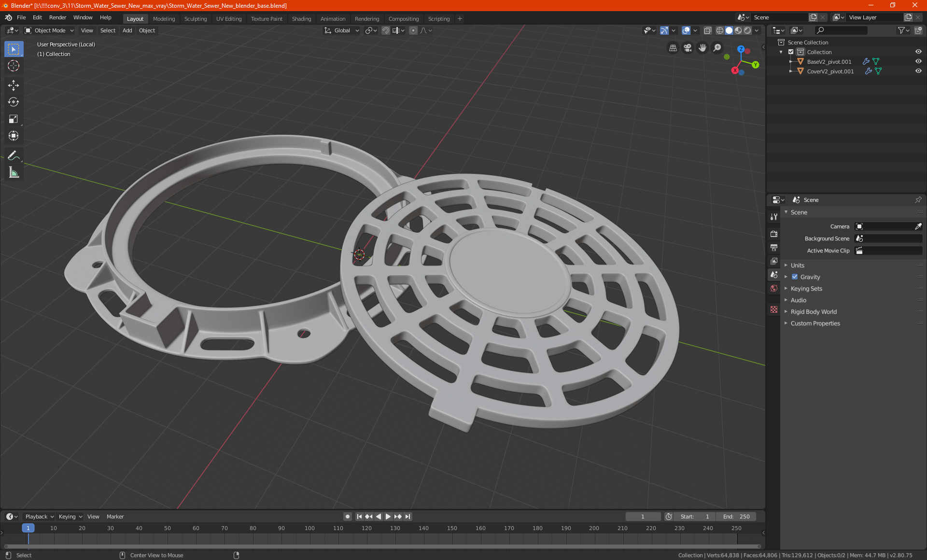Enable snapping magnet toggle
Viewport: 927px width, 560px height.
[385, 30]
